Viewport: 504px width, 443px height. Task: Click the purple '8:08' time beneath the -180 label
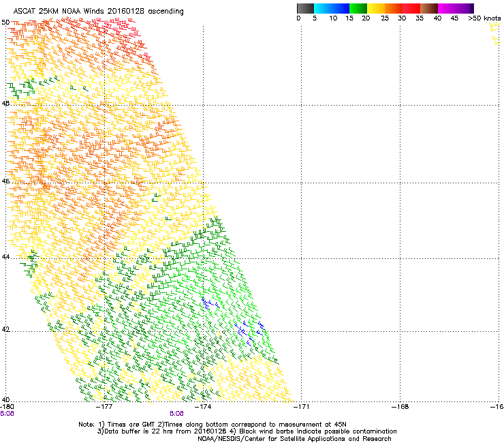point(7,414)
